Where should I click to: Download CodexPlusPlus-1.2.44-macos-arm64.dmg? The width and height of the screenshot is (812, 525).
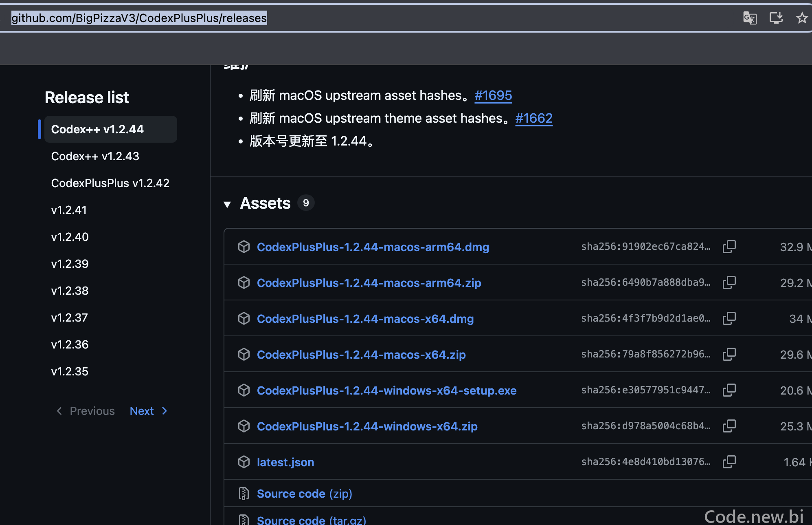click(x=373, y=247)
